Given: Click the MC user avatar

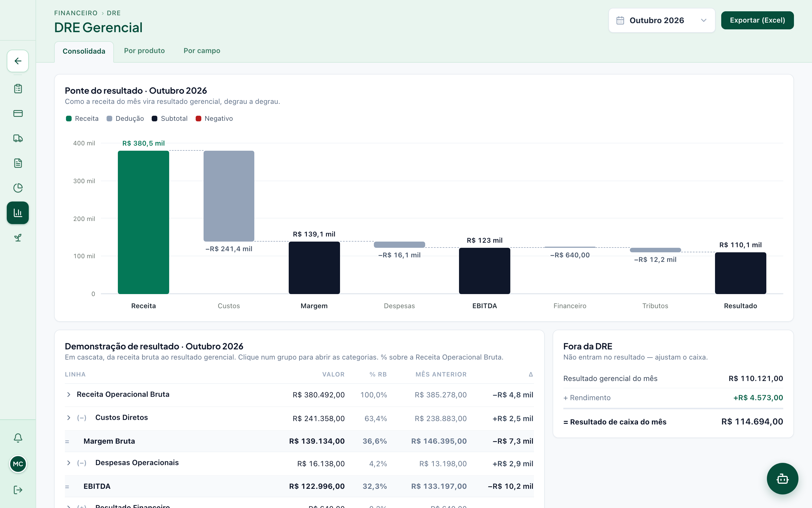Looking at the screenshot, I should coord(18,464).
